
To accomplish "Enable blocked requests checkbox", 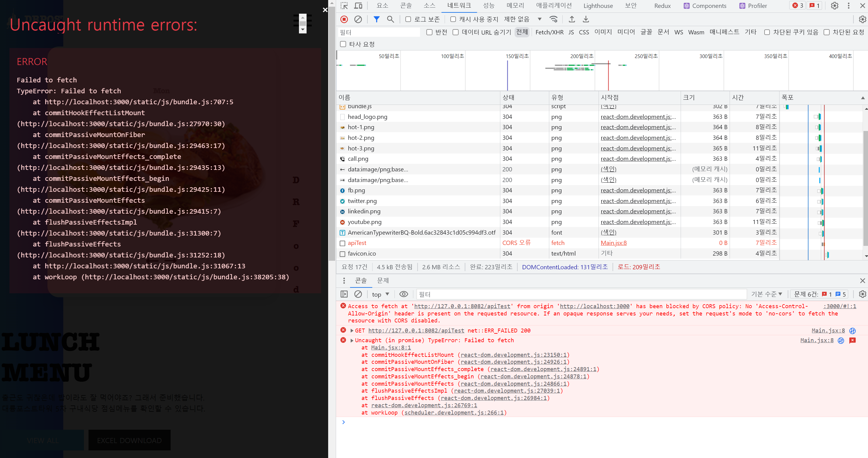I will [x=827, y=32].
